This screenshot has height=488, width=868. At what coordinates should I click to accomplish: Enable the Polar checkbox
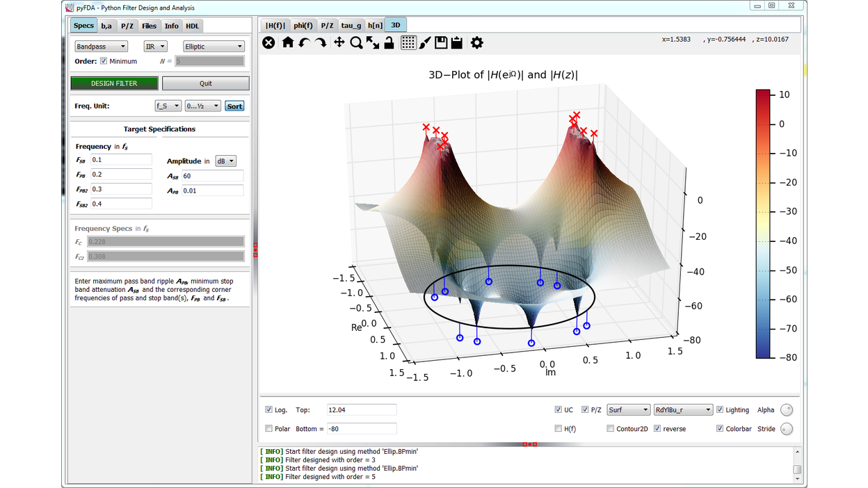point(269,429)
